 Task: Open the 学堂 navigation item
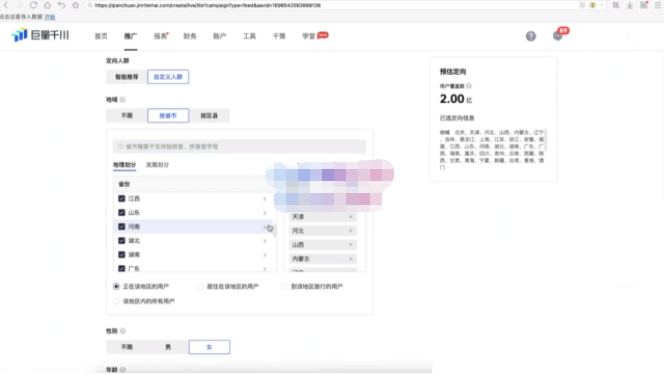tap(309, 36)
